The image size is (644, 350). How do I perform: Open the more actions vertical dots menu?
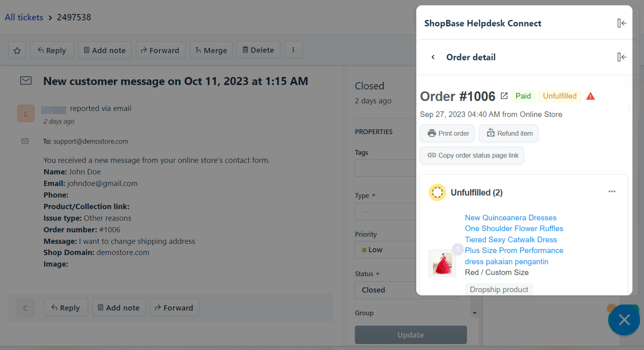tap(293, 50)
